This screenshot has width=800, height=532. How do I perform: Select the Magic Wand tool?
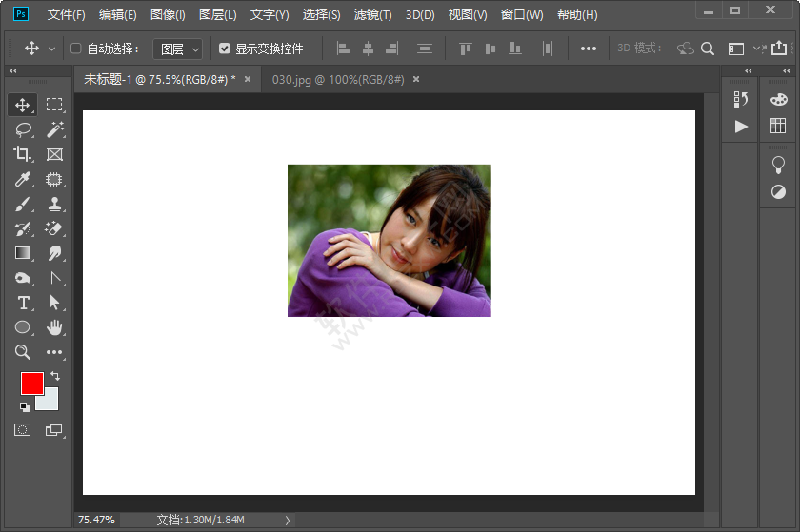pos(54,129)
